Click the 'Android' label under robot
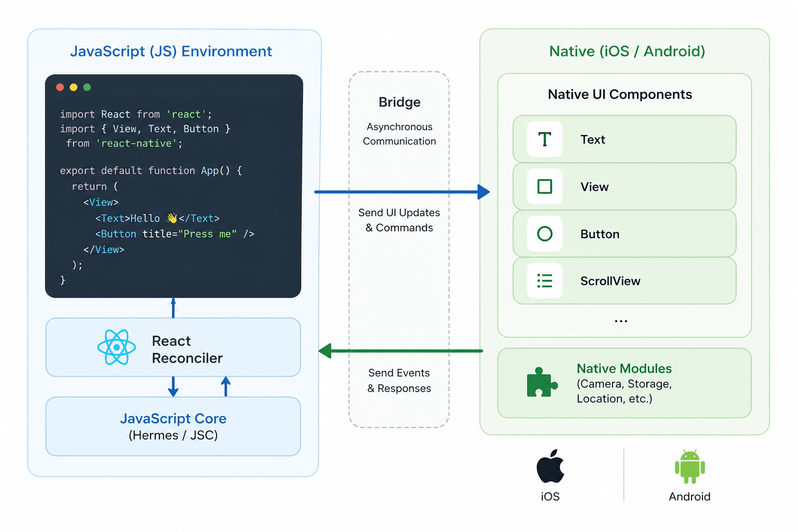The height and width of the screenshot is (532, 798). coord(689,497)
